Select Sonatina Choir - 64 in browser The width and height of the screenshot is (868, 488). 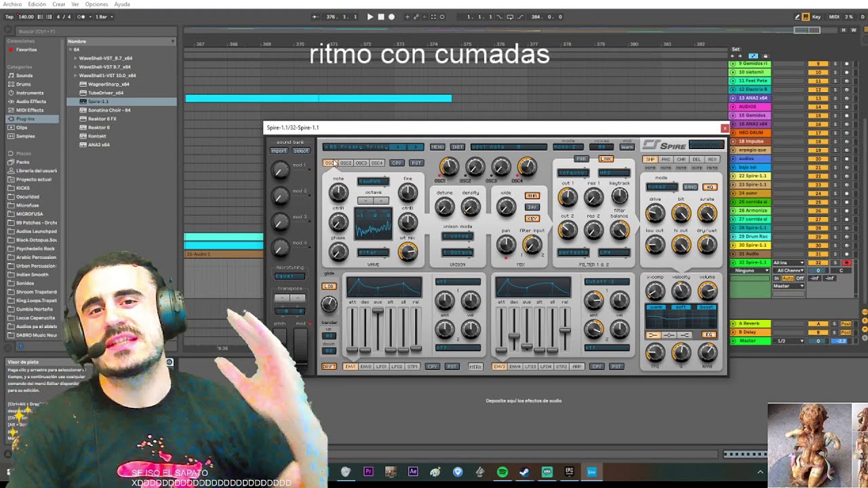pos(109,110)
